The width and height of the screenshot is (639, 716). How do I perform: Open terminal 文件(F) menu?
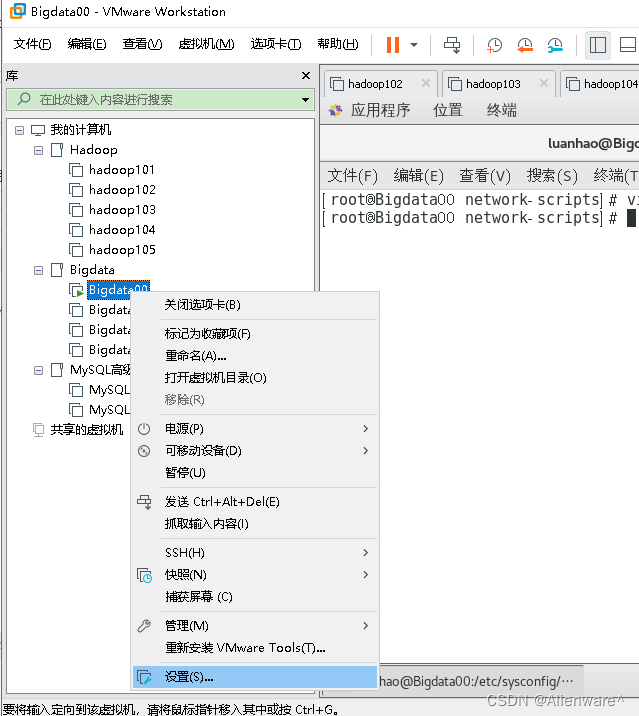[353, 175]
